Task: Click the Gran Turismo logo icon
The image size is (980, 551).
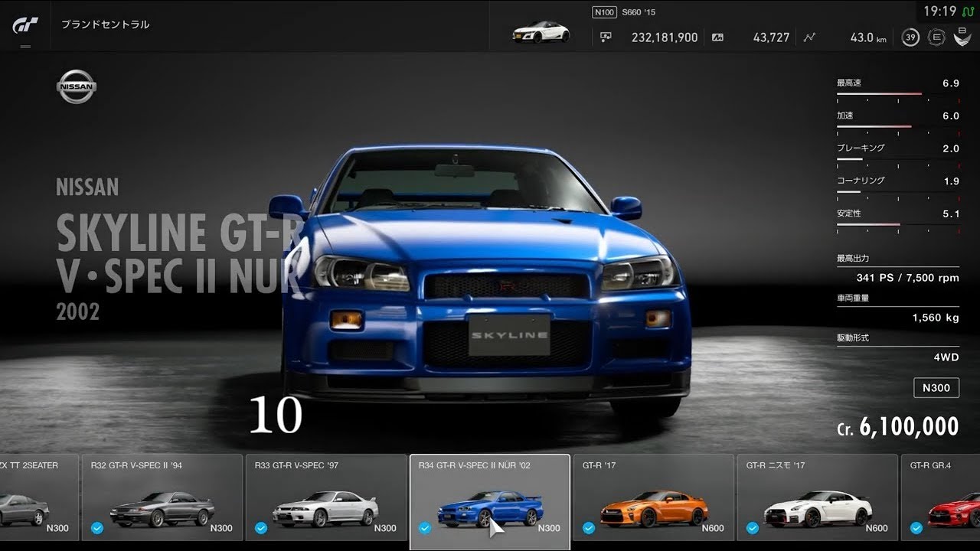Action: point(24,24)
